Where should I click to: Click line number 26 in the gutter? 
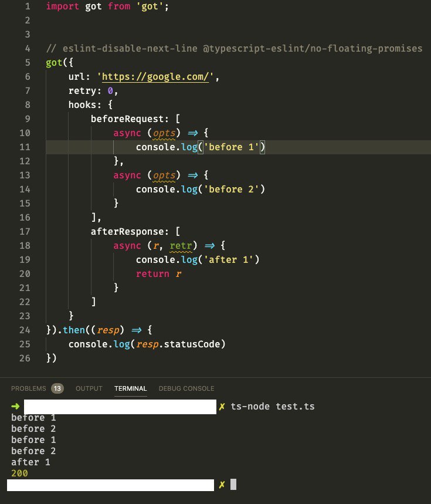(x=25, y=358)
